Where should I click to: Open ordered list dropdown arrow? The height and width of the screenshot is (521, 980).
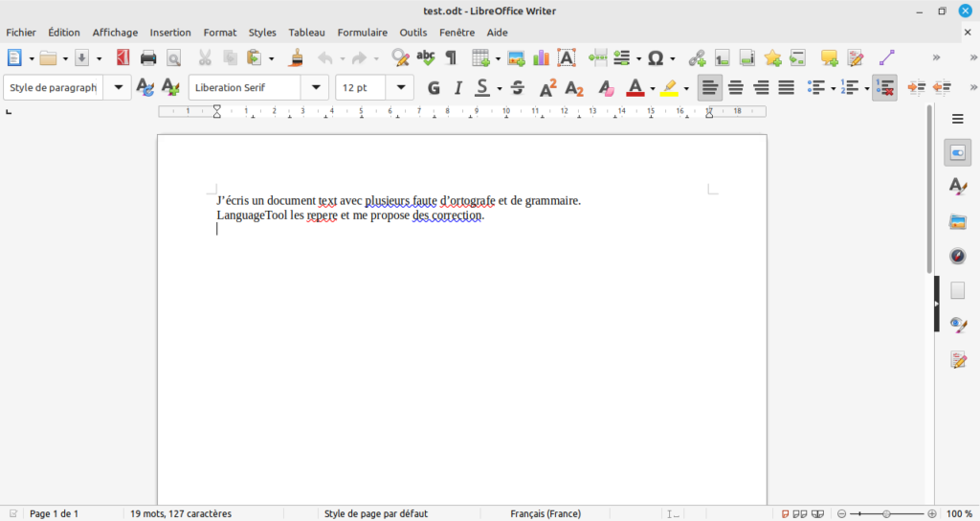pos(867,88)
